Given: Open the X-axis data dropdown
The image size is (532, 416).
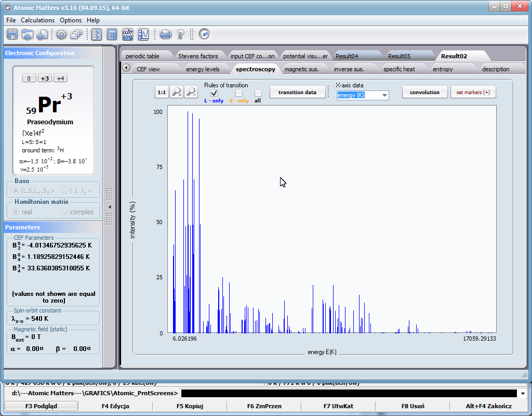Looking at the screenshot, I should tap(383, 95).
